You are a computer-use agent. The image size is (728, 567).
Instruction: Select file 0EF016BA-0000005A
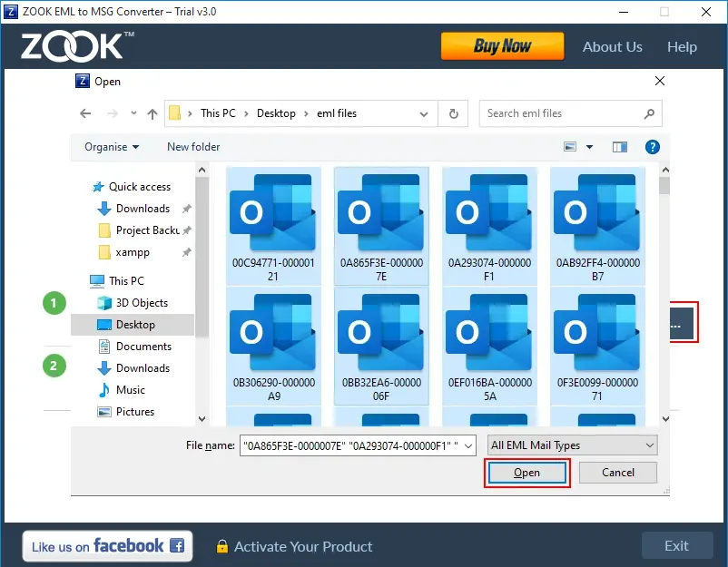point(489,347)
